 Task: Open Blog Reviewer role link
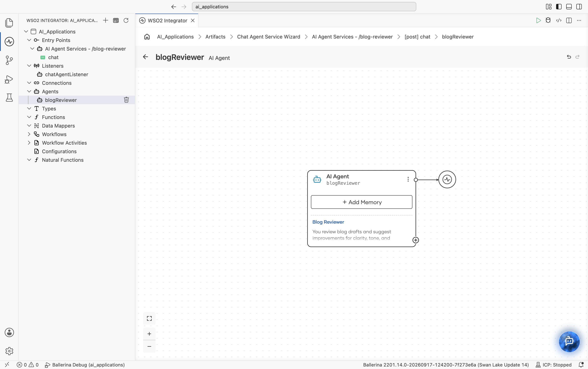click(x=328, y=222)
